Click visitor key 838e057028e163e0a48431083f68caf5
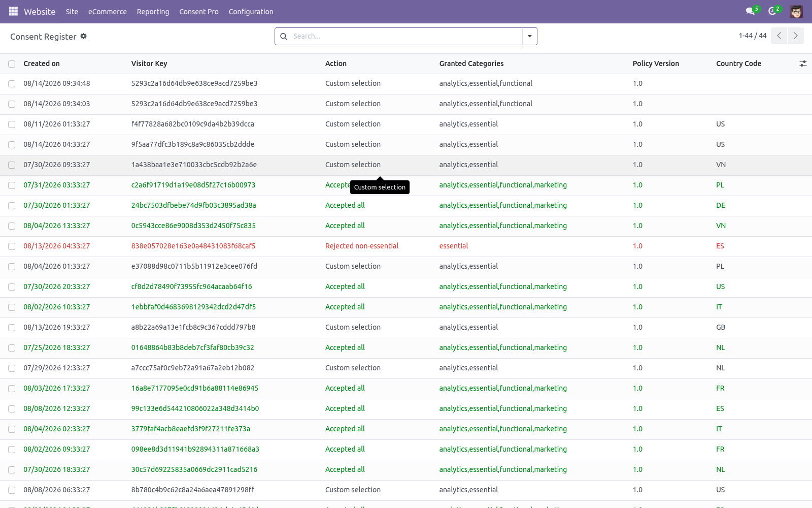Screen dimensions: 812x508 click(x=193, y=246)
